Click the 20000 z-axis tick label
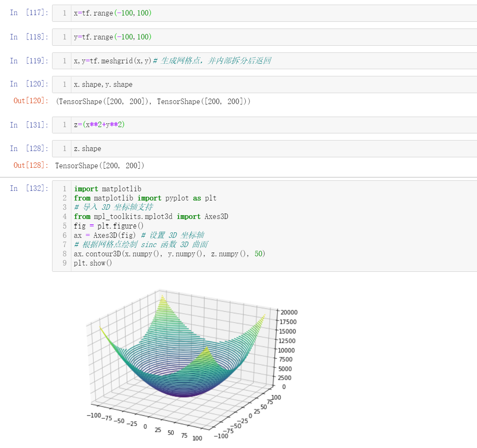Image resolution: width=477 pixels, height=448 pixels. (x=289, y=313)
